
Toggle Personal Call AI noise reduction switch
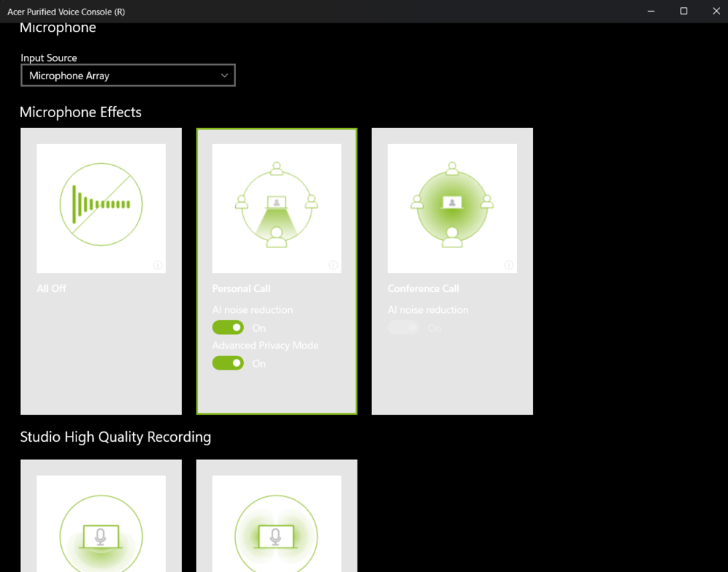228,327
